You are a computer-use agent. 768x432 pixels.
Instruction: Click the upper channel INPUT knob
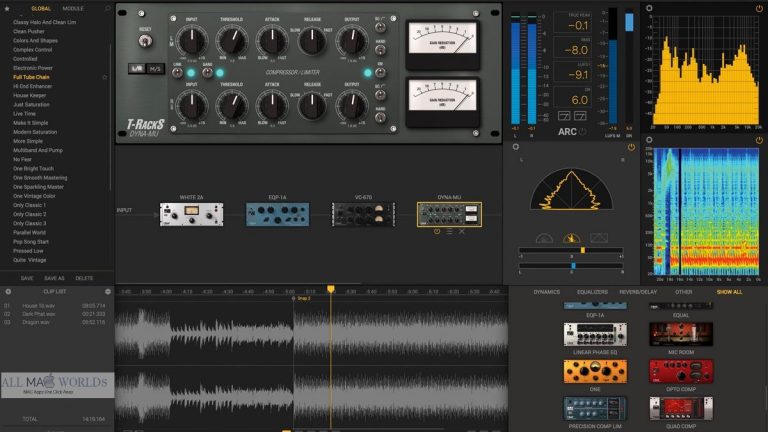(192, 41)
